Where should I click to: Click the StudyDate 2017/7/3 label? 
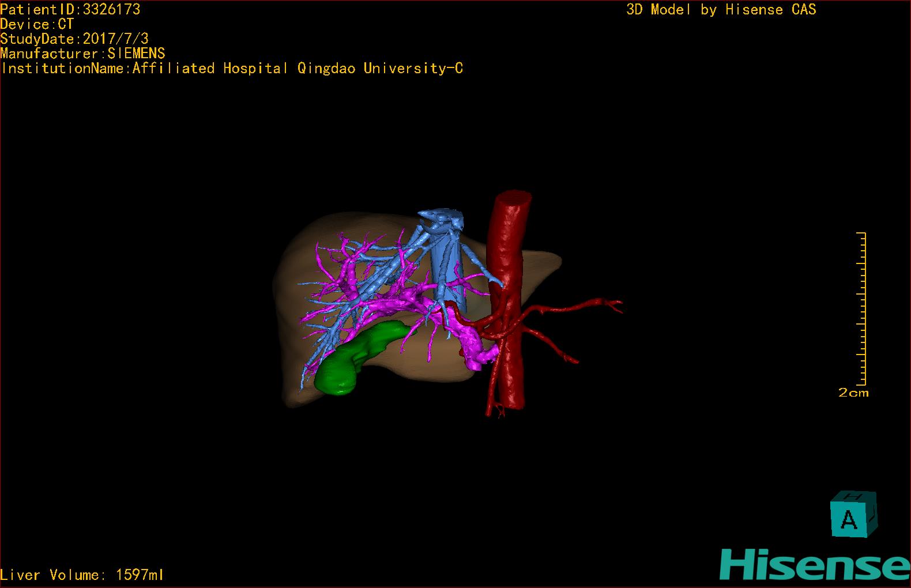point(74,39)
